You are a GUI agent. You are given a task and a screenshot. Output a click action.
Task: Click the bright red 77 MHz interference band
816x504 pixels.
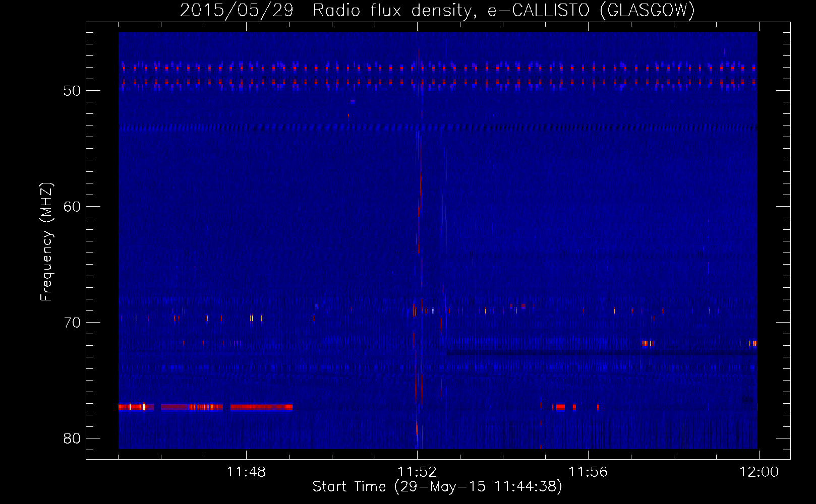tap(205, 407)
